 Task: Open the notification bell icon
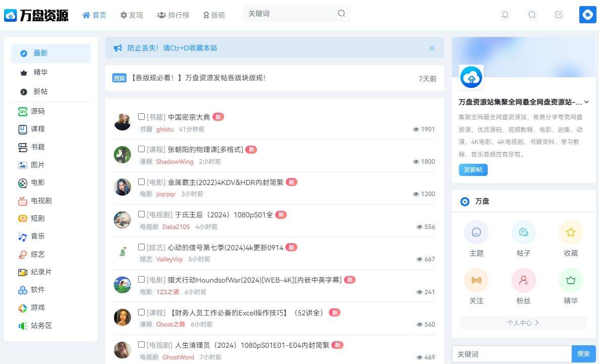click(x=505, y=15)
